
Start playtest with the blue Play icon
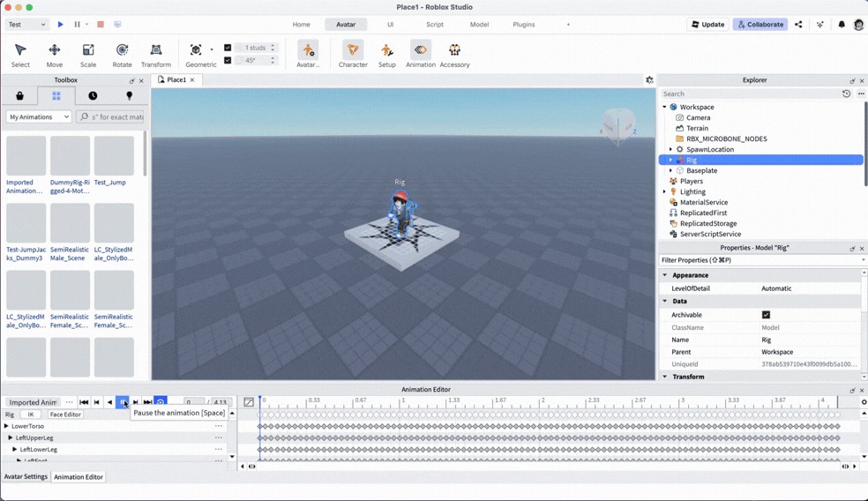(x=60, y=25)
